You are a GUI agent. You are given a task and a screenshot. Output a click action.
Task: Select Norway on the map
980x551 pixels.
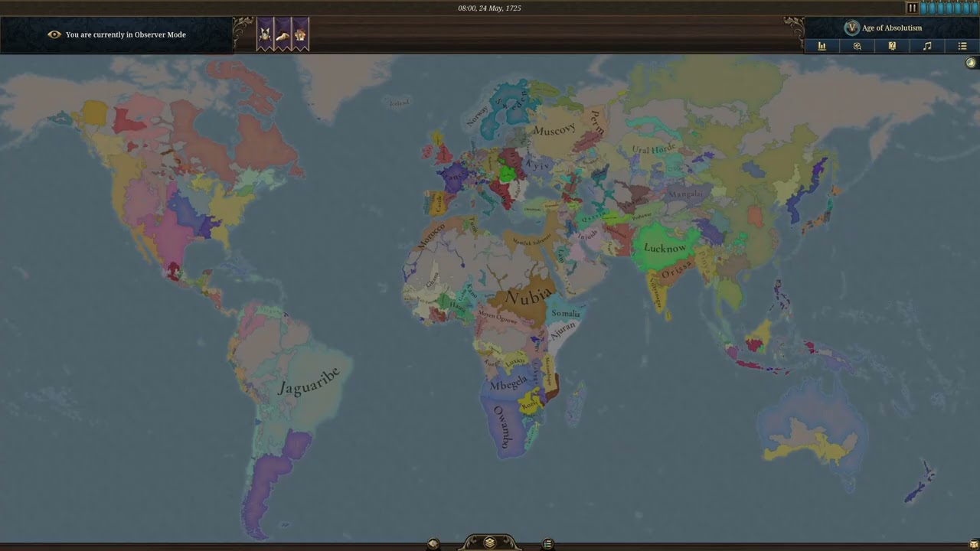(477, 115)
